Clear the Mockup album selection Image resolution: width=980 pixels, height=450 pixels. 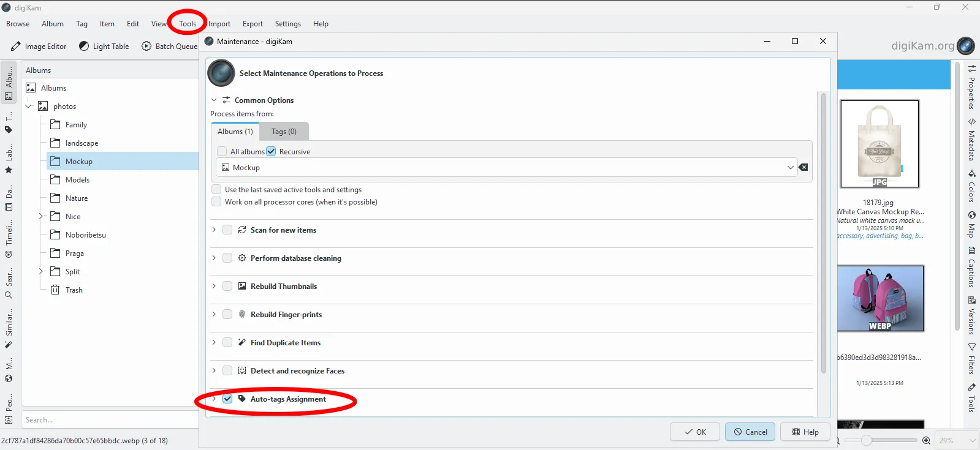(x=803, y=167)
